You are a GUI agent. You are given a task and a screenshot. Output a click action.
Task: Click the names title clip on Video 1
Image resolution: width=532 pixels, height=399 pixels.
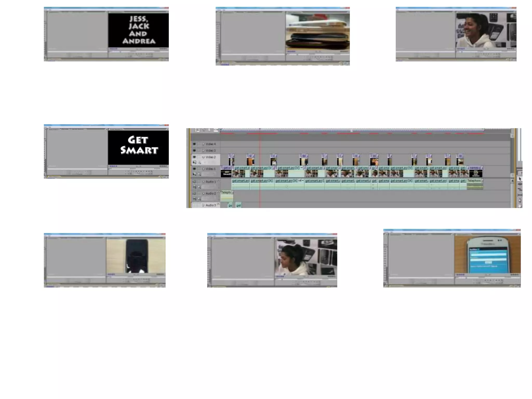tap(476, 172)
